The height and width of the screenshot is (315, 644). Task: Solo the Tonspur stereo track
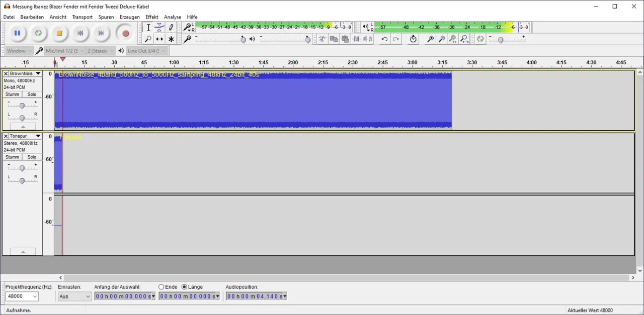point(32,157)
